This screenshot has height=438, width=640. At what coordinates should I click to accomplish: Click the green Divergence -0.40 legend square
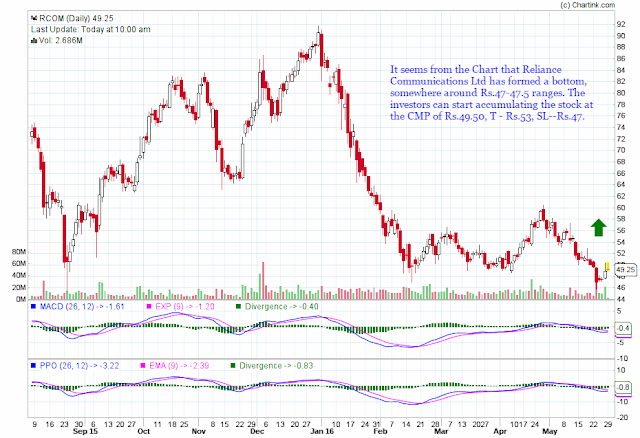(x=238, y=307)
